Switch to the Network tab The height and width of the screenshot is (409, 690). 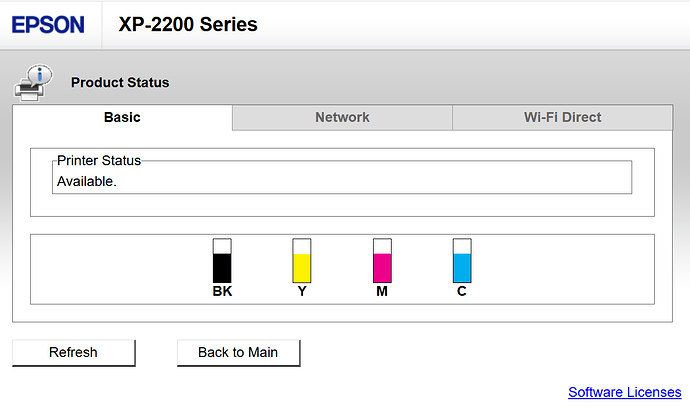tap(342, 117)
